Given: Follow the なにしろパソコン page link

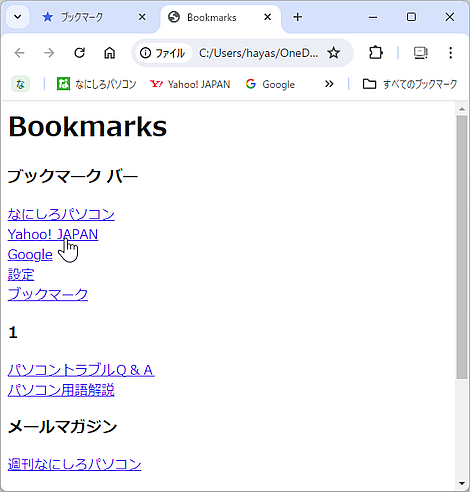Looking at the screenshot, I should 61,214.
